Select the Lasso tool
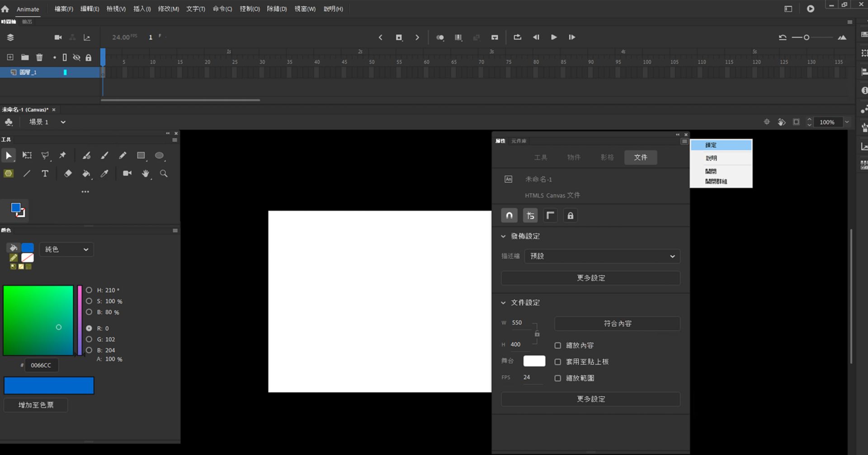Viewport: 868px width, 455px height. tap(45, 155)
